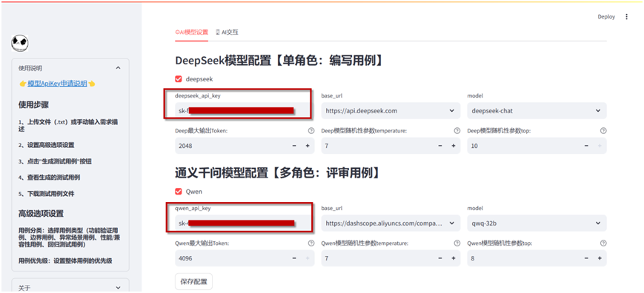Show help for Deep temperature parameter
Viewport: 644px width, 293px height.
tap(457, 131)
